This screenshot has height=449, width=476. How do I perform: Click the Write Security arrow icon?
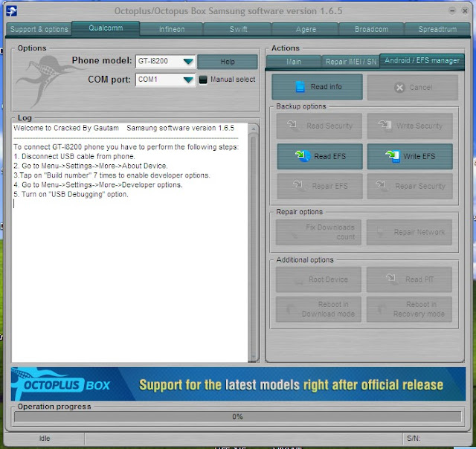385,124
